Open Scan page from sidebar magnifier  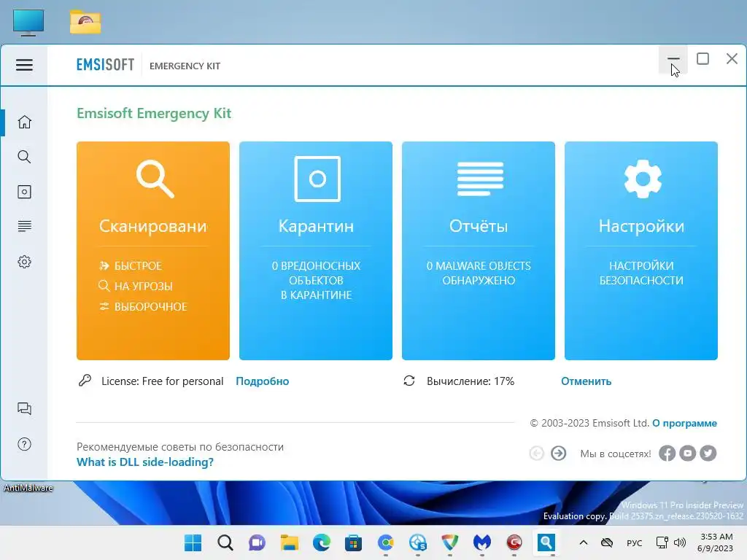[x=24, y=157]
